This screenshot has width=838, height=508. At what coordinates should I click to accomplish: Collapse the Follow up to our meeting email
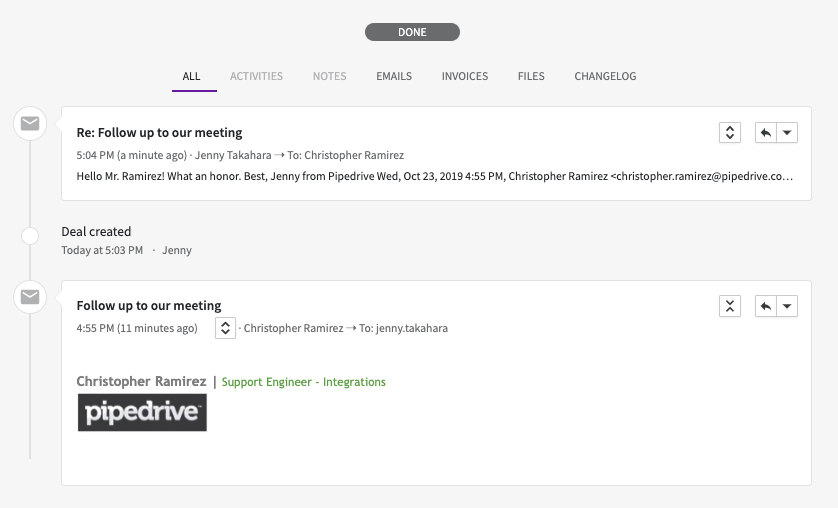point(730,306)
